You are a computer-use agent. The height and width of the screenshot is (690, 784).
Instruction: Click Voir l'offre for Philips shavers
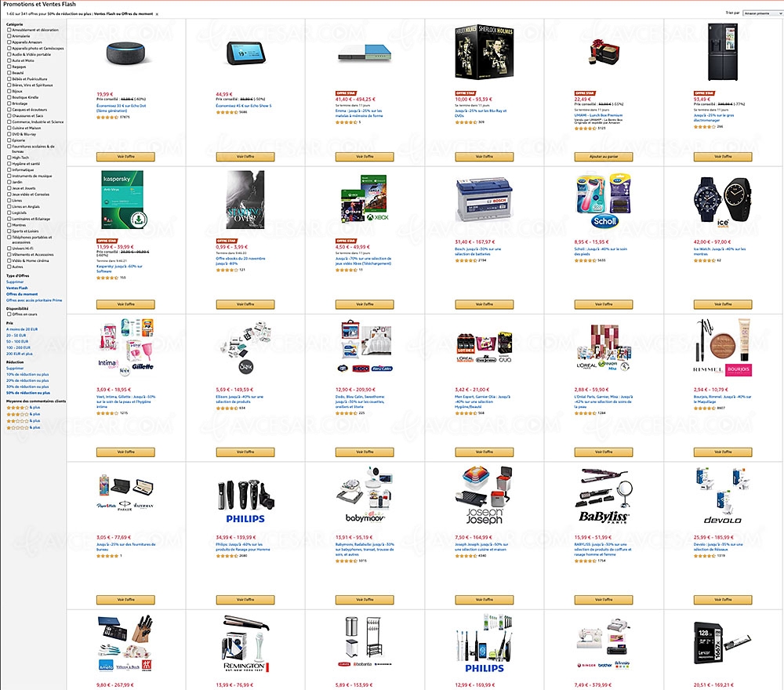tap(245, 600)
